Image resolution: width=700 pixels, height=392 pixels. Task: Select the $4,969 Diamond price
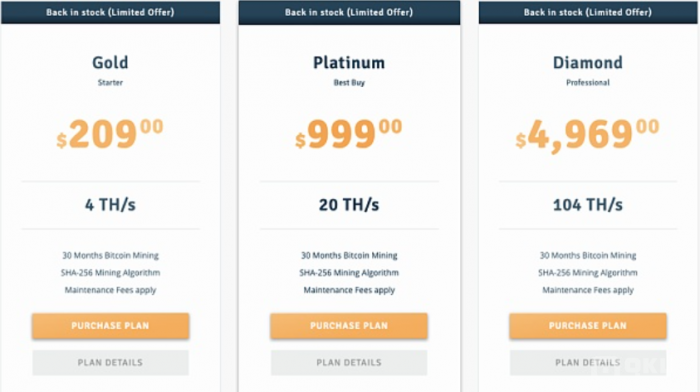[588, 135]
